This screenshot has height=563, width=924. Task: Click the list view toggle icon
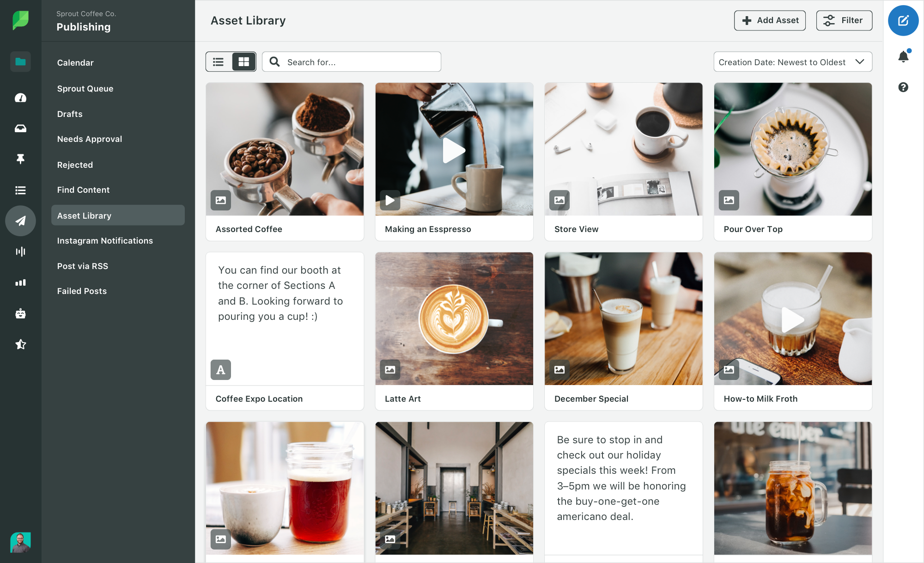(x=219, y=61)
